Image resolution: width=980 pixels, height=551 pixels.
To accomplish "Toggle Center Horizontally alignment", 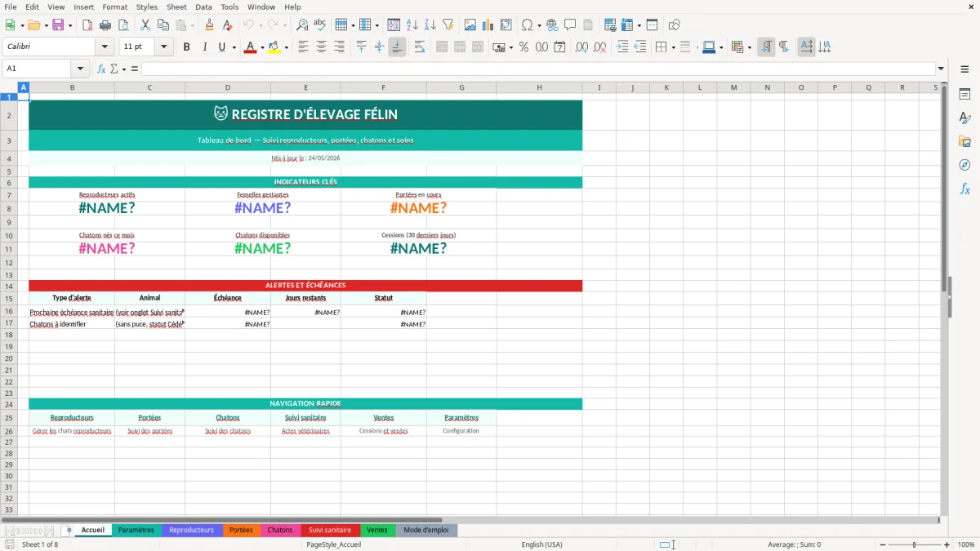I will pos(322,47).
